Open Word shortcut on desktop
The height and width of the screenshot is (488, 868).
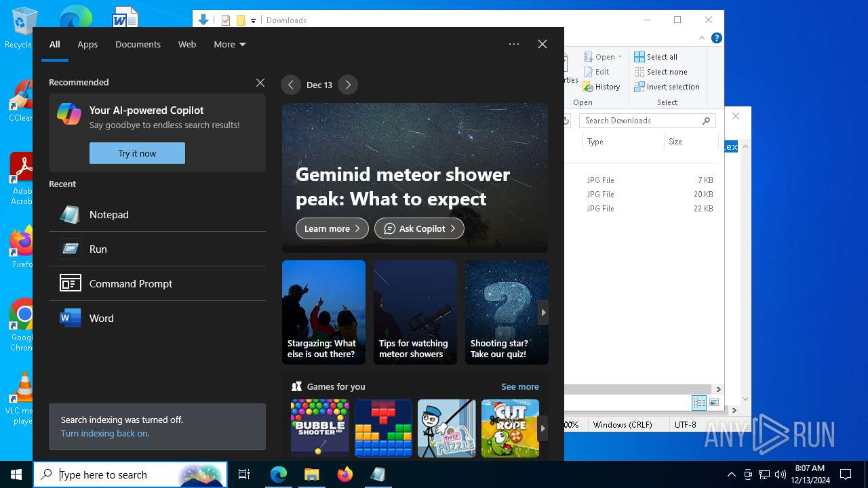(125, 16)
